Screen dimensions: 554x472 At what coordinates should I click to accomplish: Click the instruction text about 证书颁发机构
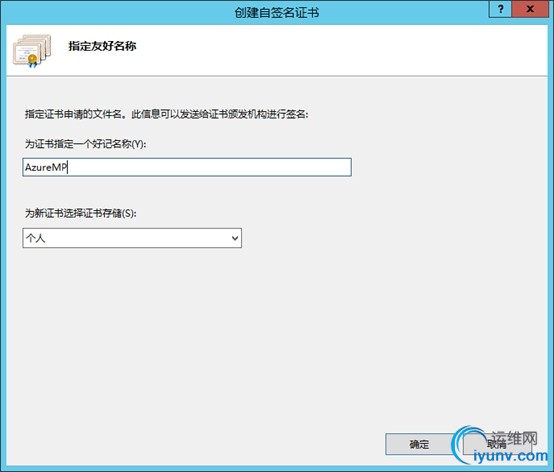[166, 114]
